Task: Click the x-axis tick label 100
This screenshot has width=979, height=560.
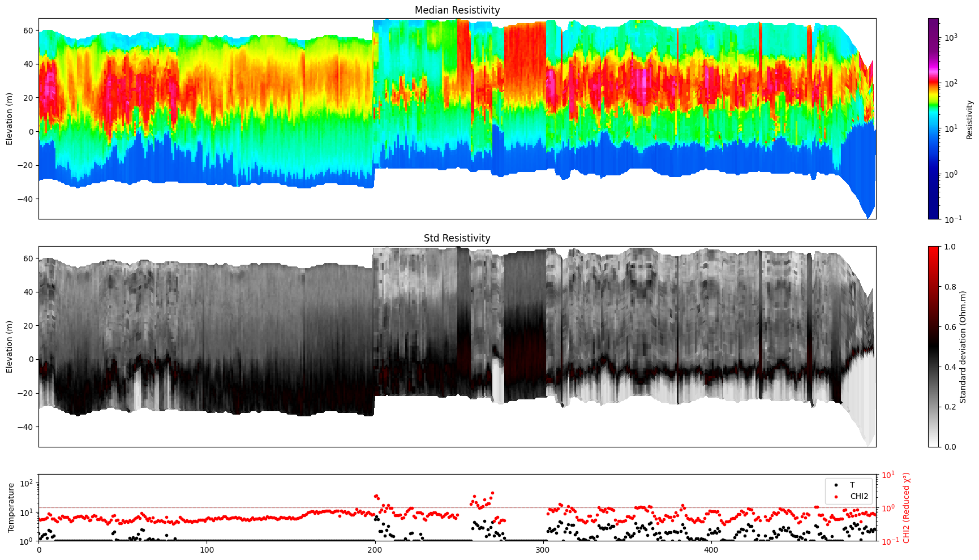Action: [x=207, y=550]
